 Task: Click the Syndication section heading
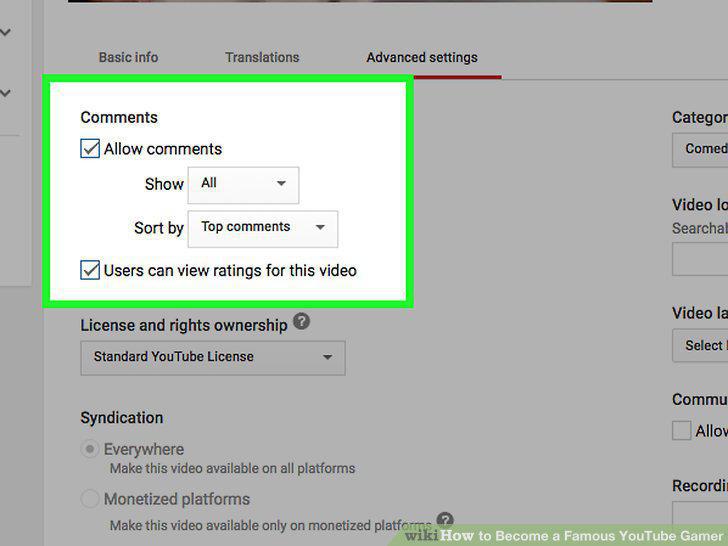click(x=122, y=418)
